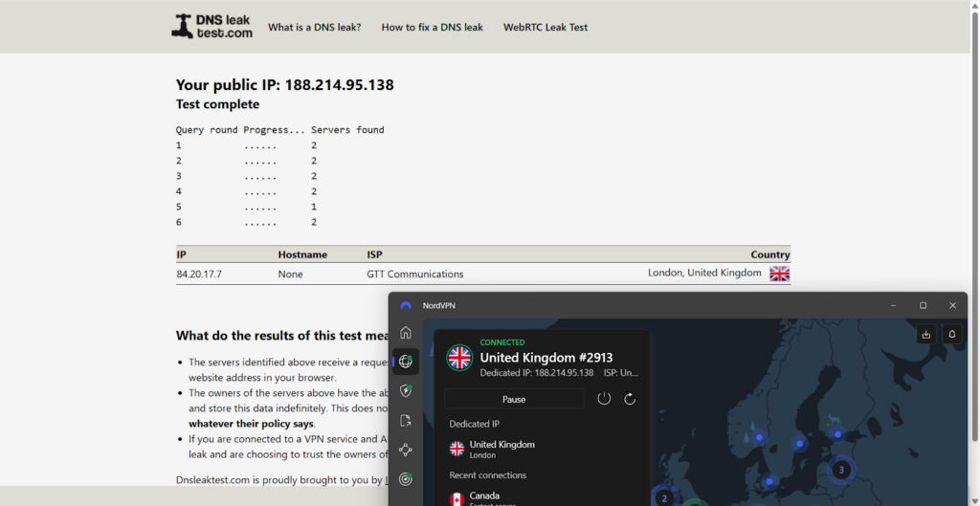Click "London, United Kingdom" country cell

coord(704,273)
